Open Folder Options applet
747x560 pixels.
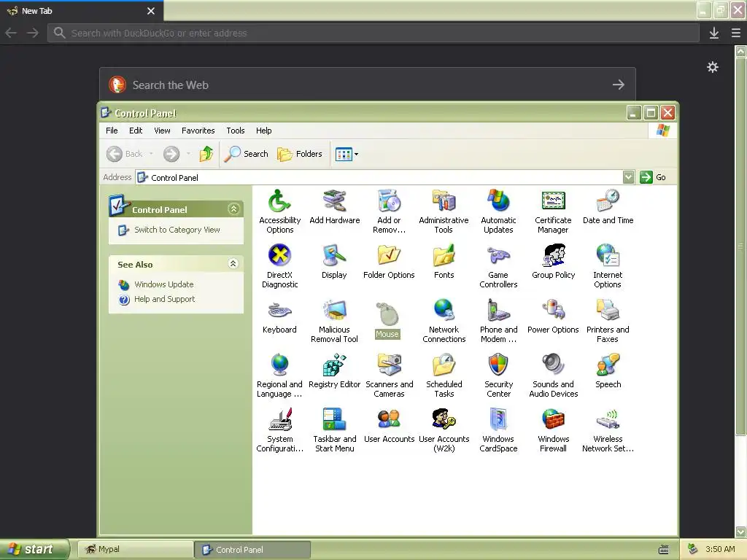(389, 262)
